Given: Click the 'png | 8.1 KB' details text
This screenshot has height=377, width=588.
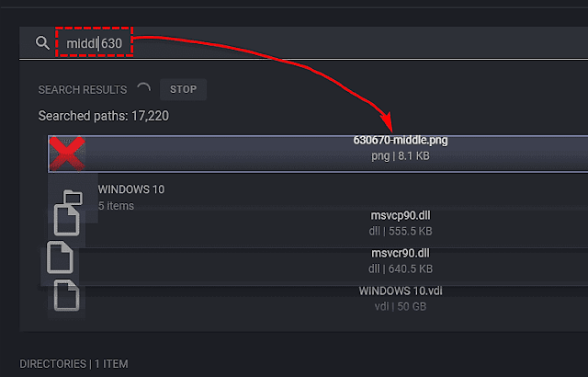Looking at the screenshot, I should 400,156.
